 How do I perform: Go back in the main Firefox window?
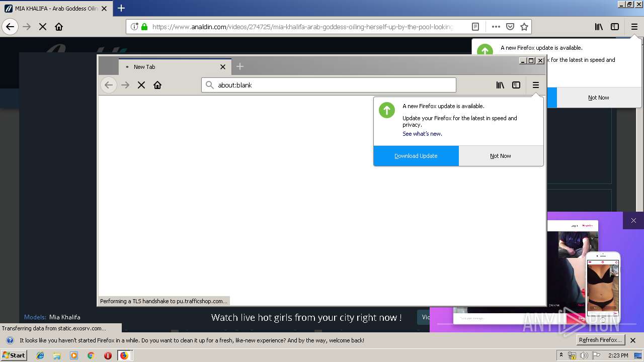pos(10,27)
